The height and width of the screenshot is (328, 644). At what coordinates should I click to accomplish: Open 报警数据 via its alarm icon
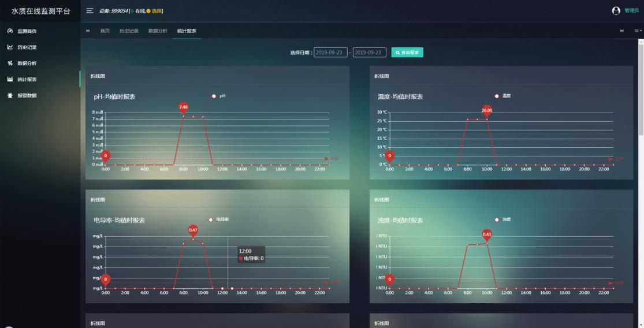10,96
